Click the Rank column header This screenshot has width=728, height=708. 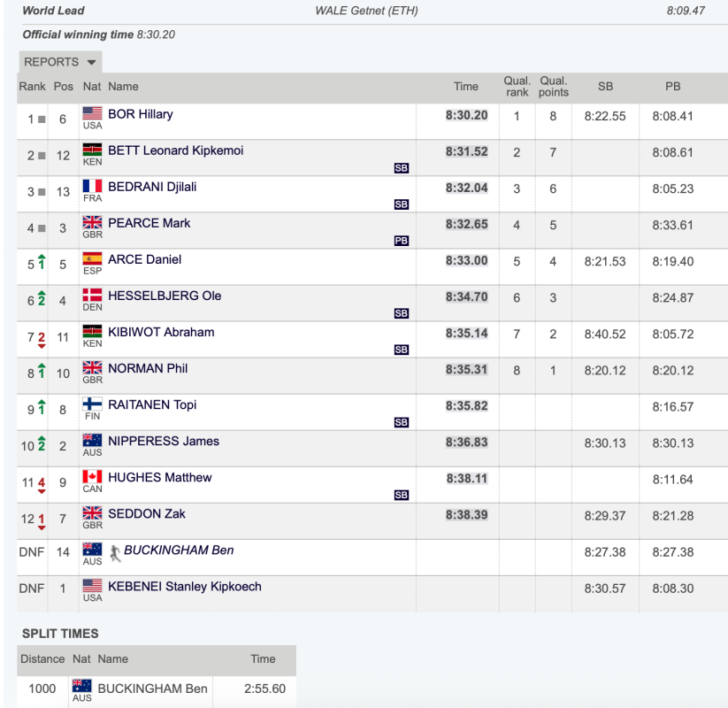pyautogui.click(x=32, y=87)
